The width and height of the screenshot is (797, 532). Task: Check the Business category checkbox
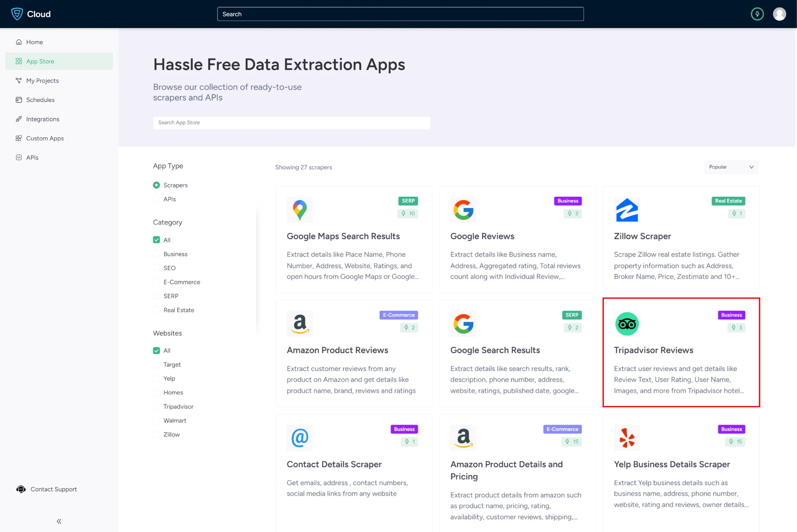[x=156, y=254]
